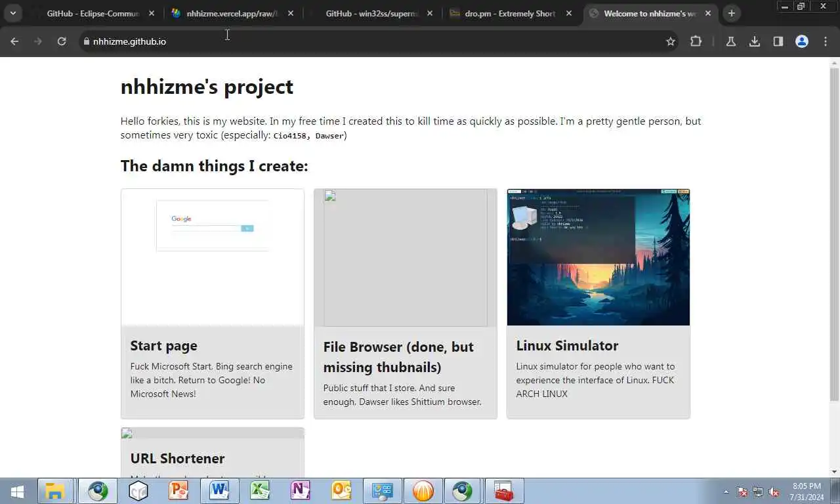Reload the current page

(62, 41)
